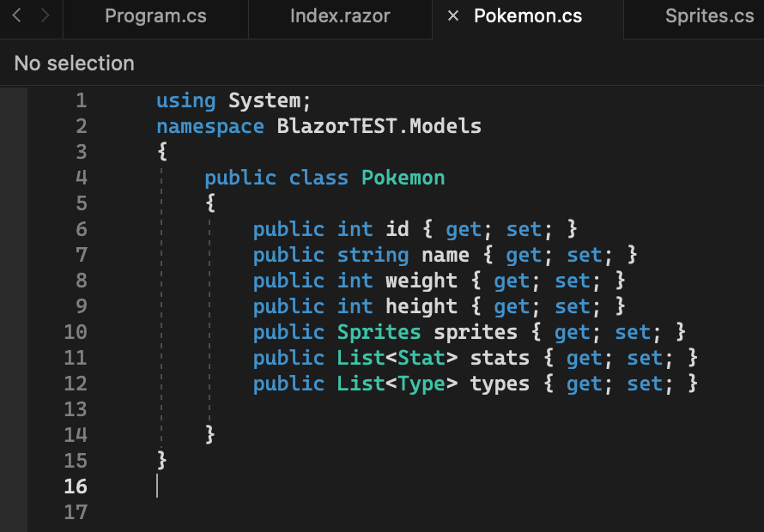
Task: Click the 'weight' property name
Action: 421,281
